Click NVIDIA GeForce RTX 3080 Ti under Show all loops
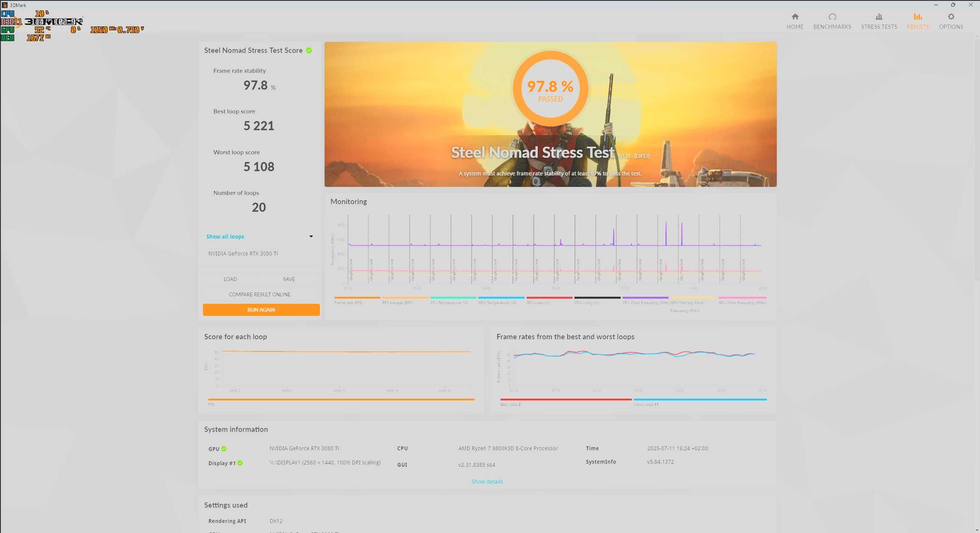The image size is (980, 533). pos(243,253)
